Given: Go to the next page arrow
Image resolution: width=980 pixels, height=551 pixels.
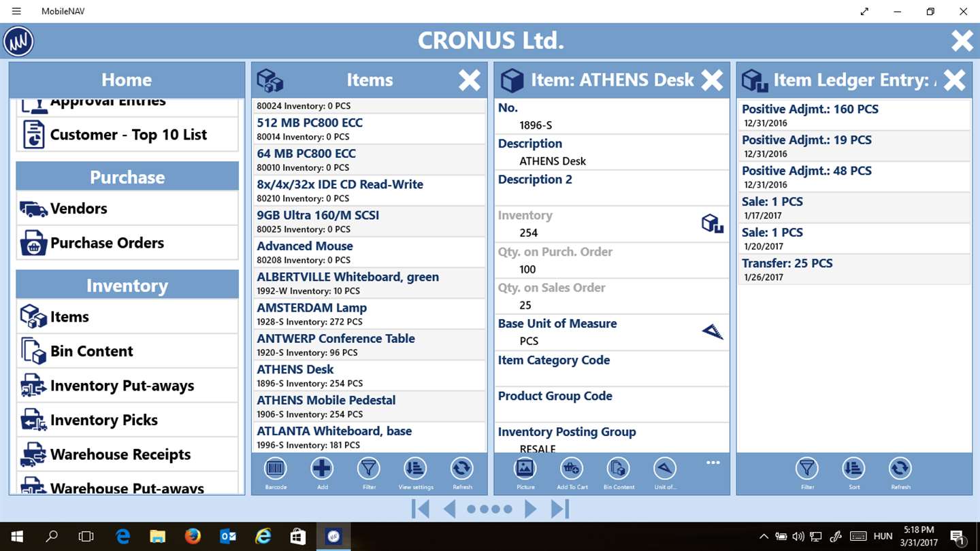Looking at the screenshot, I should click(531, 509).
